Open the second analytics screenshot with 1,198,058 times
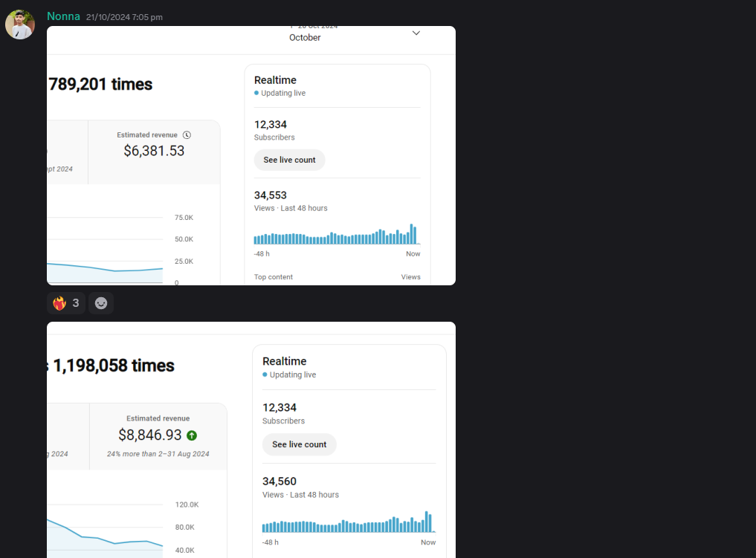756x558 pixels. (251, 440)
